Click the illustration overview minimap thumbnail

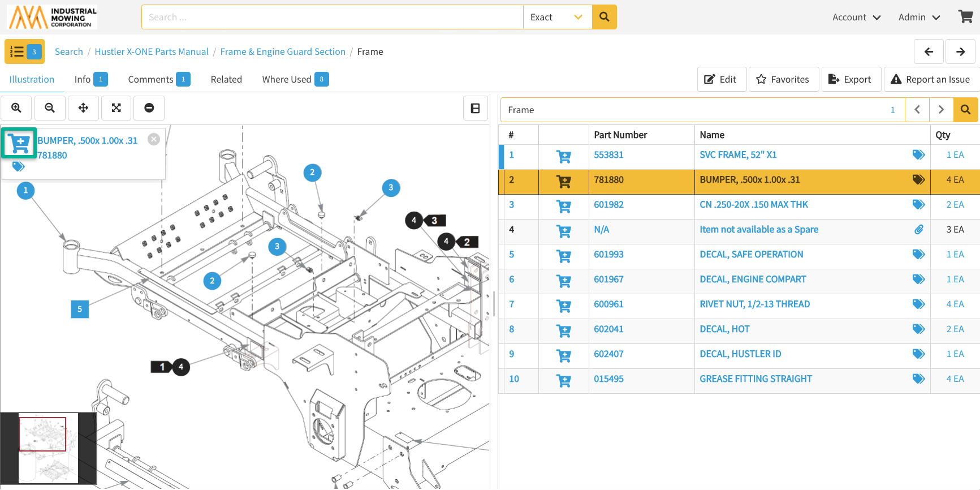(x=48, y=448)
